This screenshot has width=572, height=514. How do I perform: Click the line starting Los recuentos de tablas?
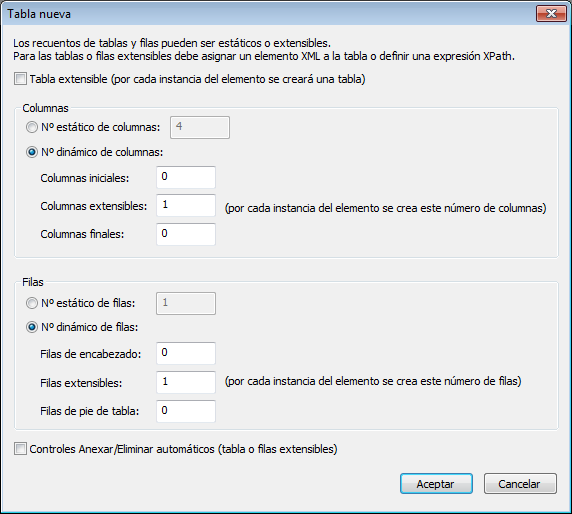pyautogui.click(x=172, y=43)
